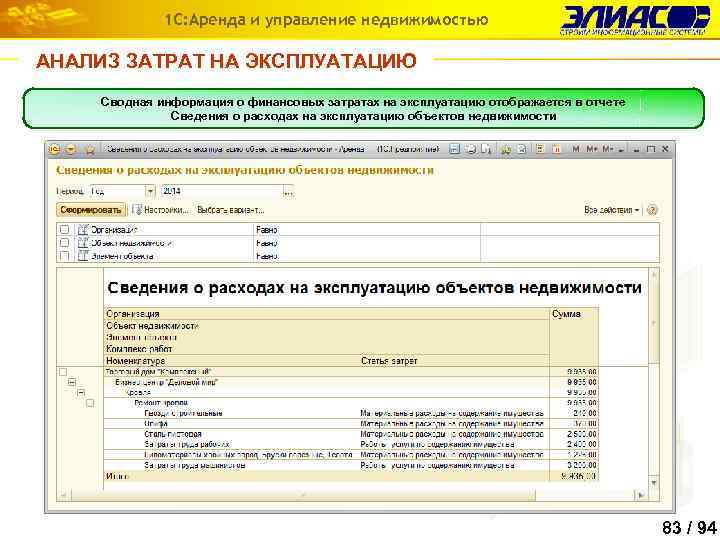
Task: Open print preview page icon
Action: point(486,149)
